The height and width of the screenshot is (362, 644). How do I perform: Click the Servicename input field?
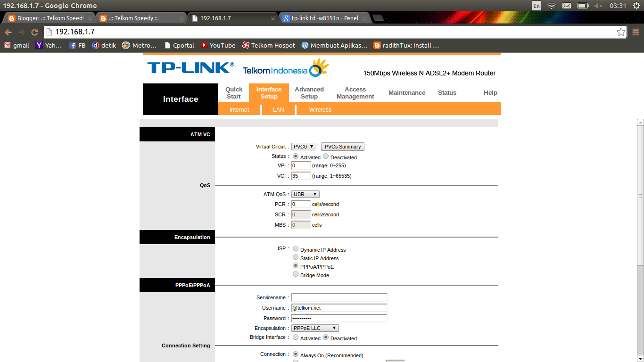tap(339, 297)
